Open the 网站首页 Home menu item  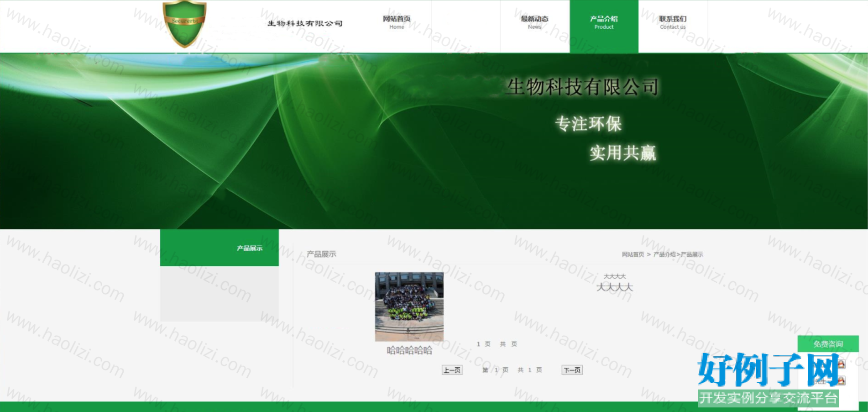[397, 22]
